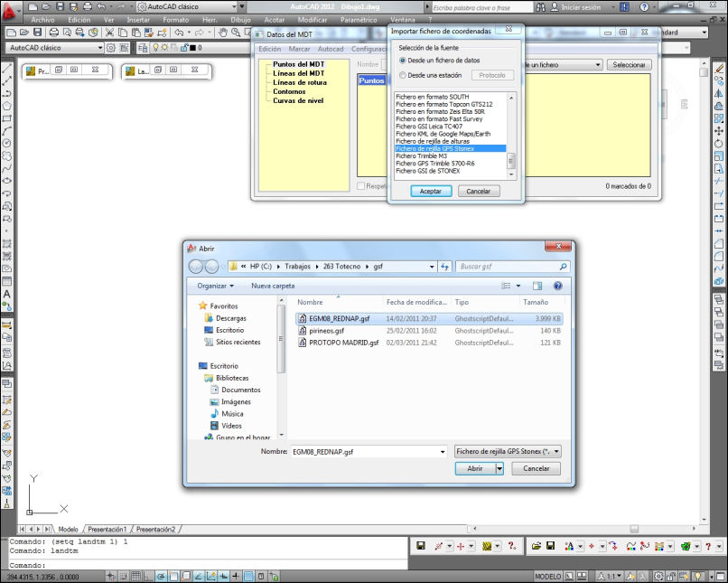Click the Paste icon in standard toolbar

[x=135, y=33]
